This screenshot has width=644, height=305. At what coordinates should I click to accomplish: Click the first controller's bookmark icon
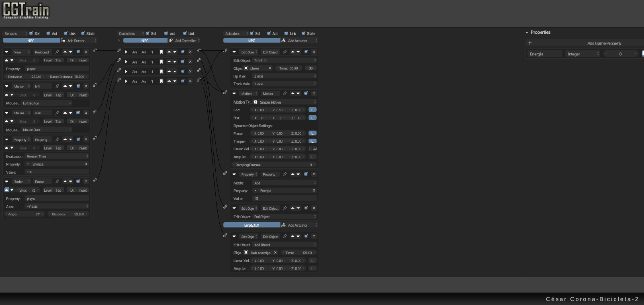162,52
